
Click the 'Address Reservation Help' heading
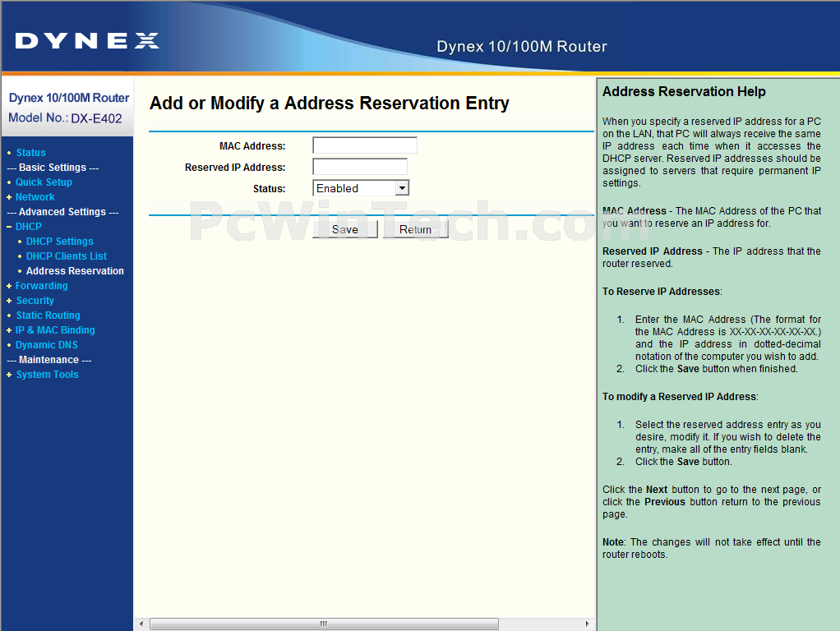tap(684, 91)
